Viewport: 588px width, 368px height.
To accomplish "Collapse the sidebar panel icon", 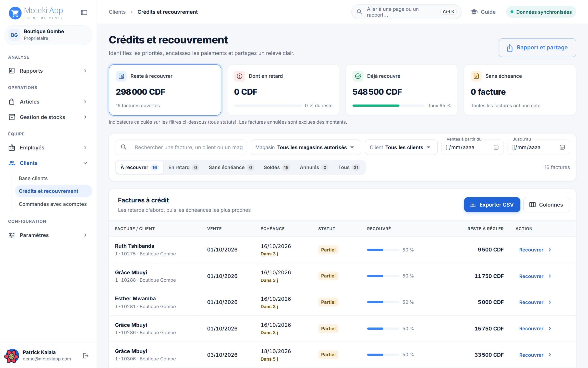I will (x=84, y=12).
